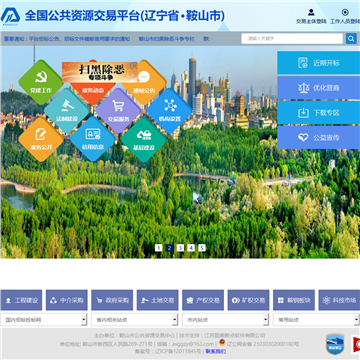Show carousel slide 4

coord(191,248)
